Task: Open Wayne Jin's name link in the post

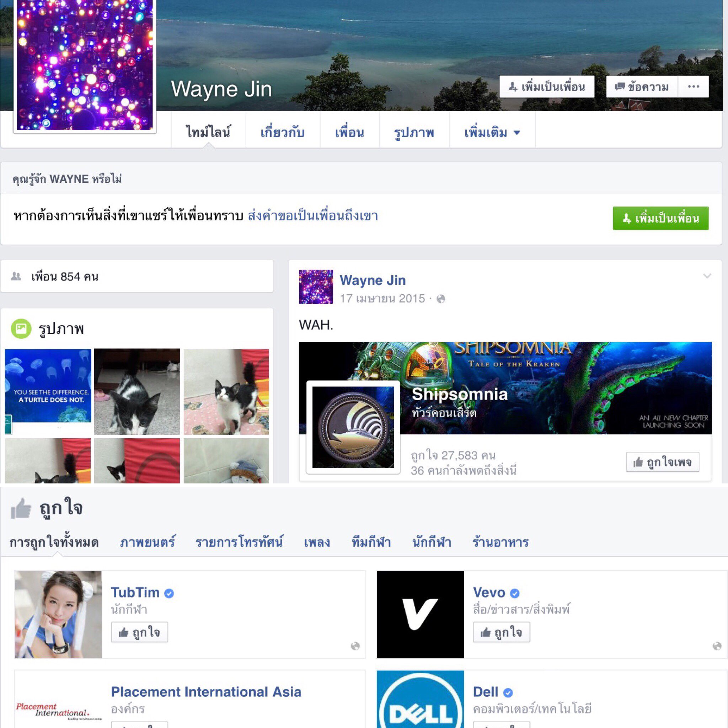Action: pyautogui.click(x=373, y=280)
